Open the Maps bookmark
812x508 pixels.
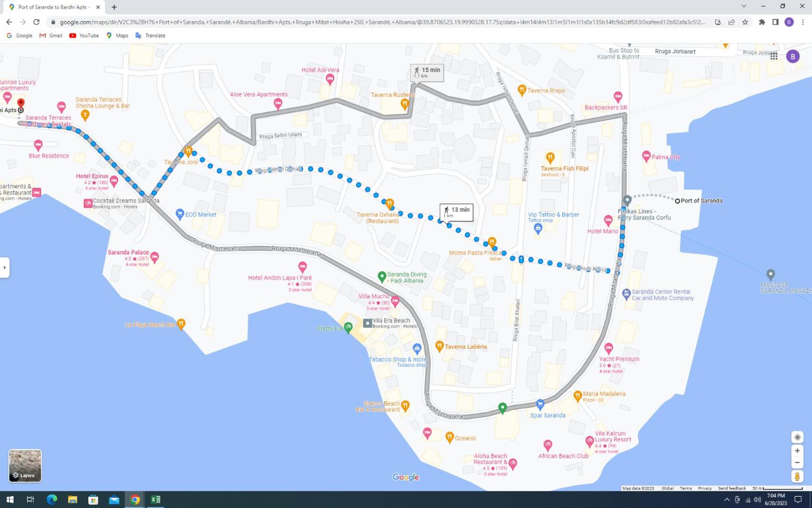117,36
